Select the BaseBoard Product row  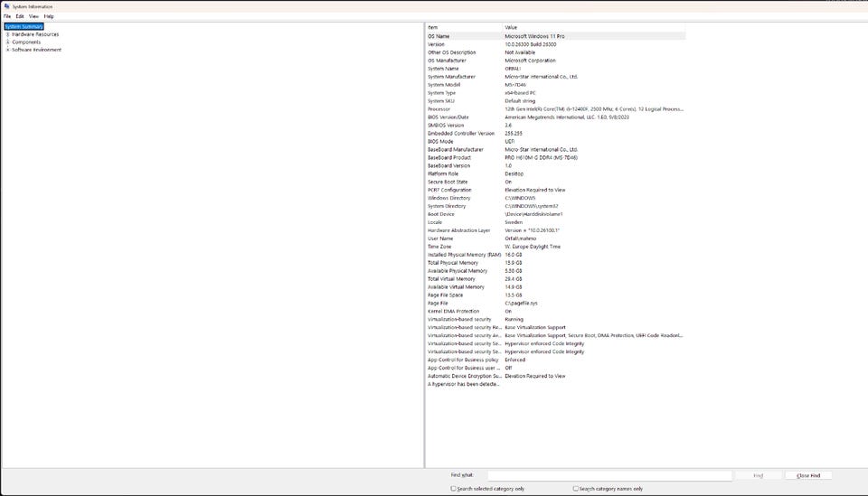(556, 157)
